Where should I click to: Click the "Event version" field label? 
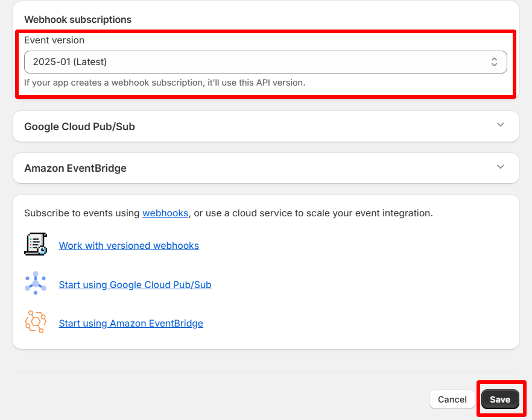tap(54, 40)
